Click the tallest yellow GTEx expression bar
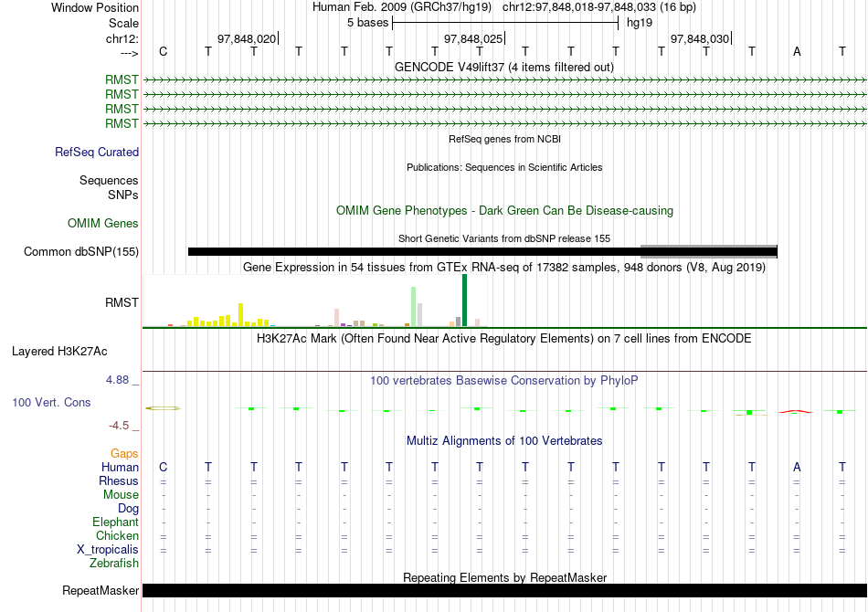Image resolution: width=868 pixels, height=612 pixels. coord(241,314)
